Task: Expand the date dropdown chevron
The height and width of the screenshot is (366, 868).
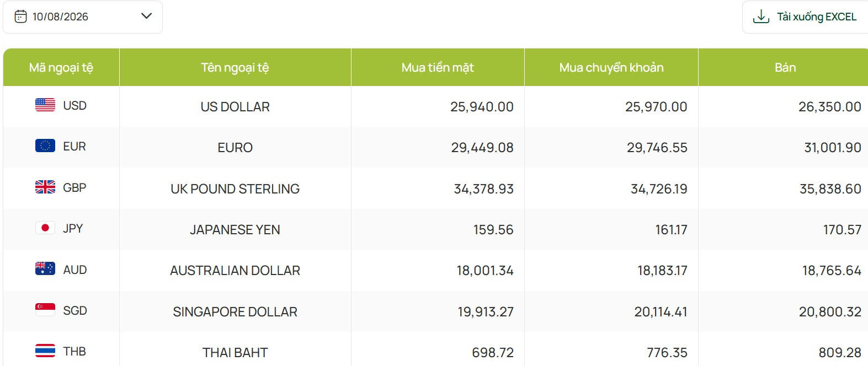Action: pos(146,16)
